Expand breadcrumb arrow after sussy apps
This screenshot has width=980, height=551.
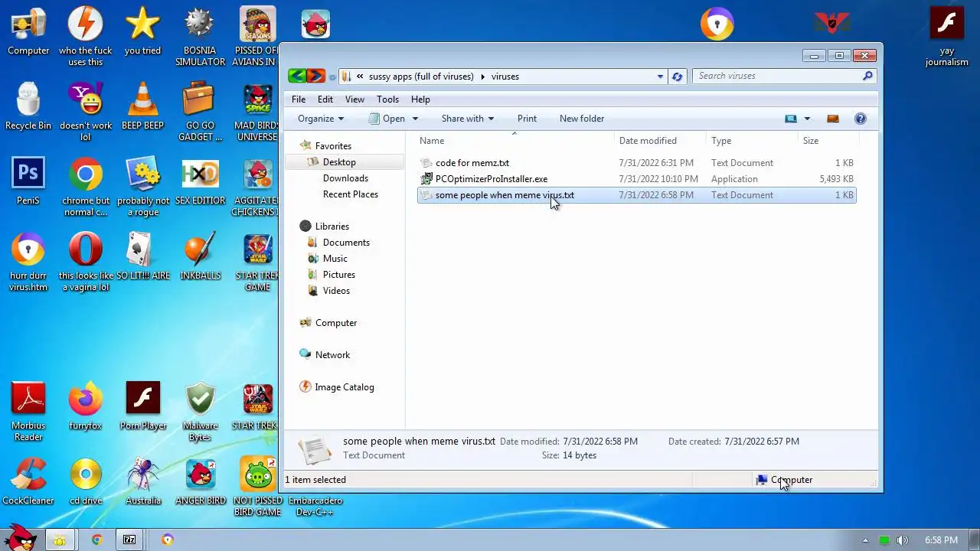point(482,77)
